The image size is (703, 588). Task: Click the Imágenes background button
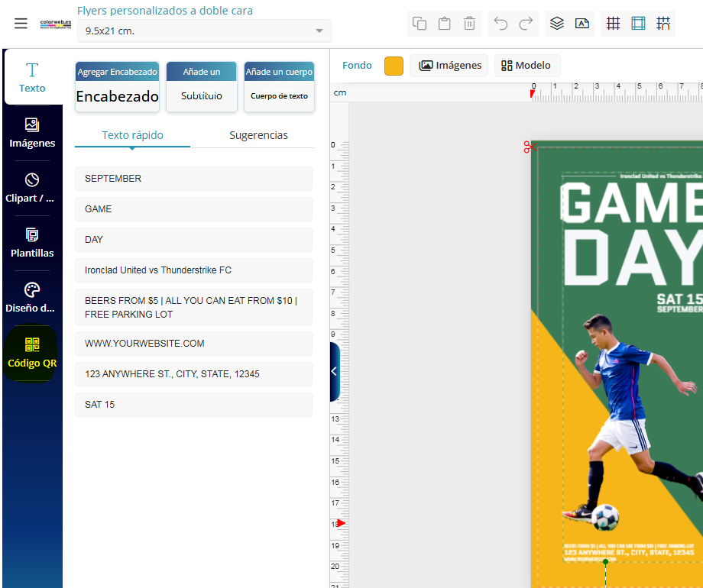[x=450, y=66]
